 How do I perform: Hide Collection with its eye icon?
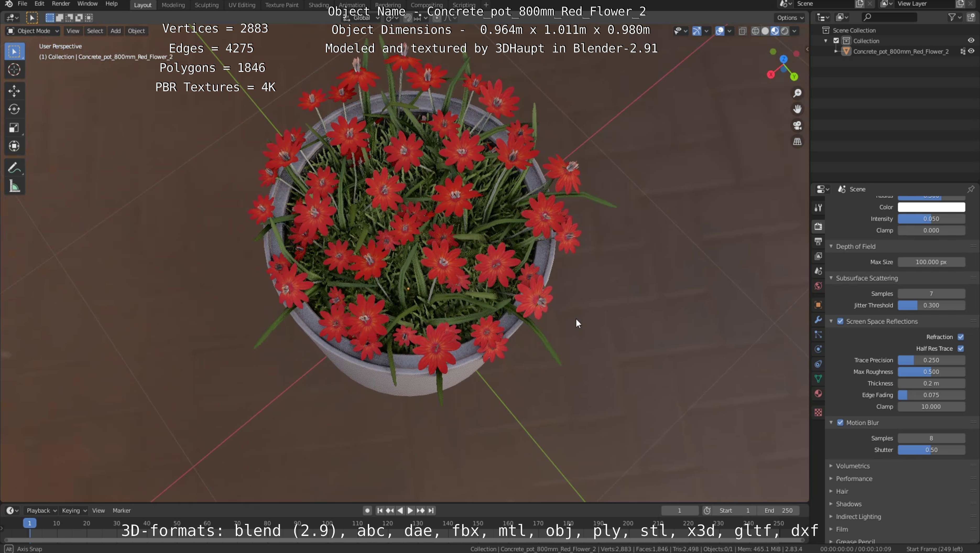coord(971,40)
